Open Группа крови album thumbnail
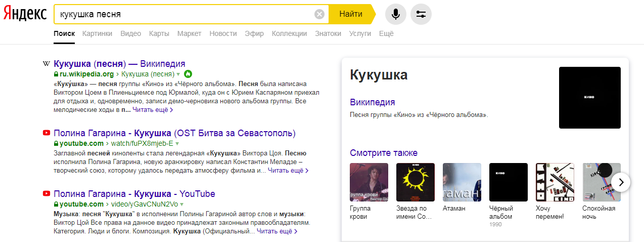 click(x=369, y=182)
